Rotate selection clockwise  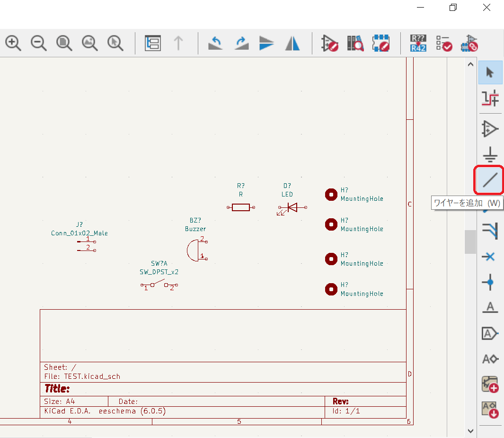pos(241,43)
